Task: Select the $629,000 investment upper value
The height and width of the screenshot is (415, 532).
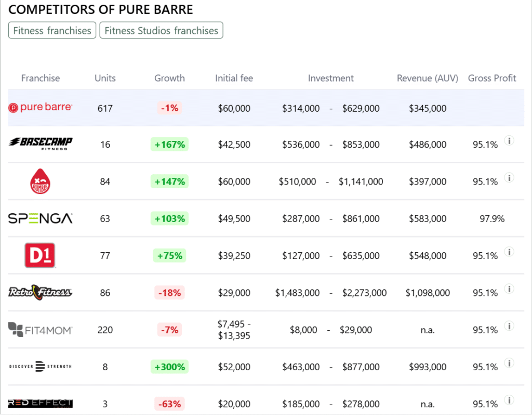Action: [361, 108]
